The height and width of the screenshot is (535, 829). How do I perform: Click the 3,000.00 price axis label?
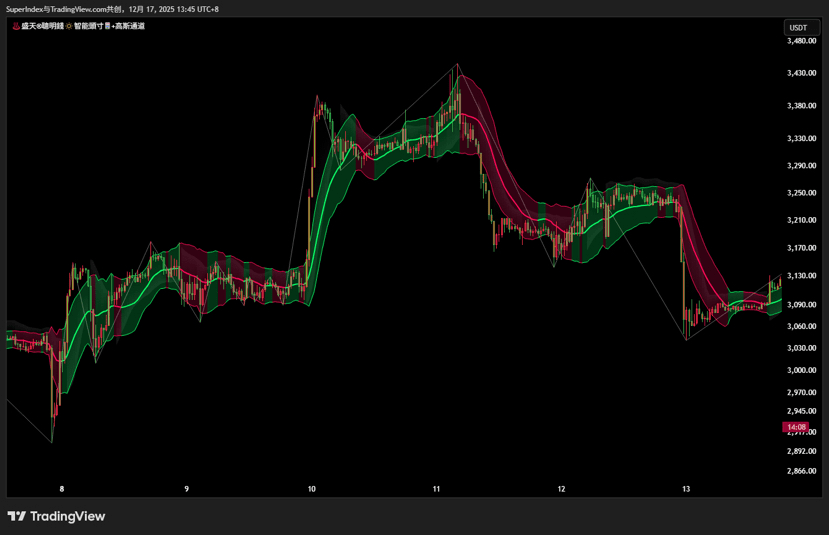coord(802,370)
